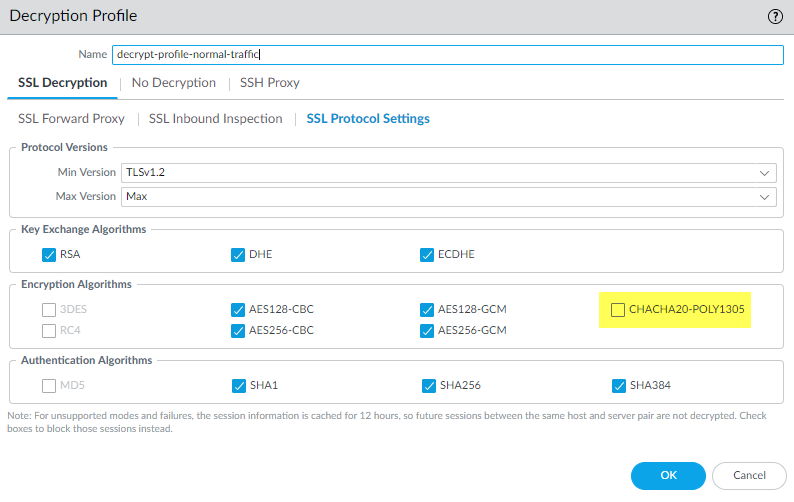Click in the profile Name field
The width and height of the screenshot is (794, 502).
tap(445, 55)
